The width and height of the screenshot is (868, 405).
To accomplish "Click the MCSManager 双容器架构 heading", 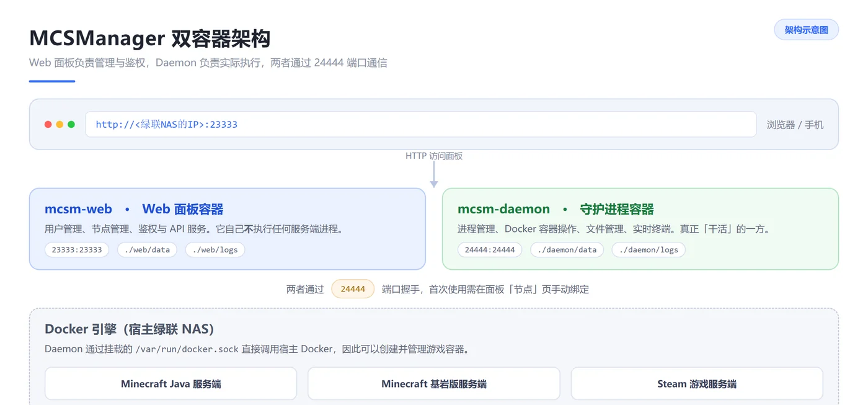I will point(150,38).
